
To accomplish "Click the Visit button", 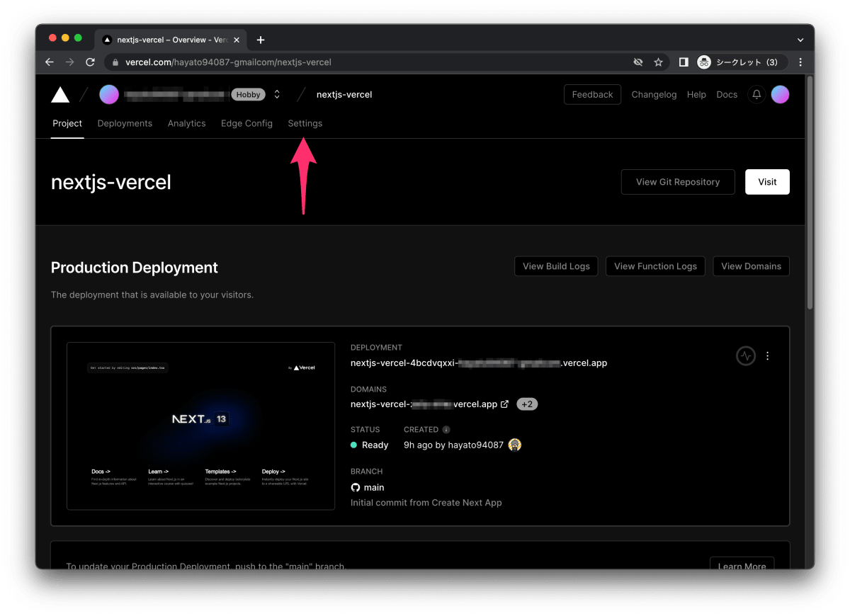I will tap(767, 182).
